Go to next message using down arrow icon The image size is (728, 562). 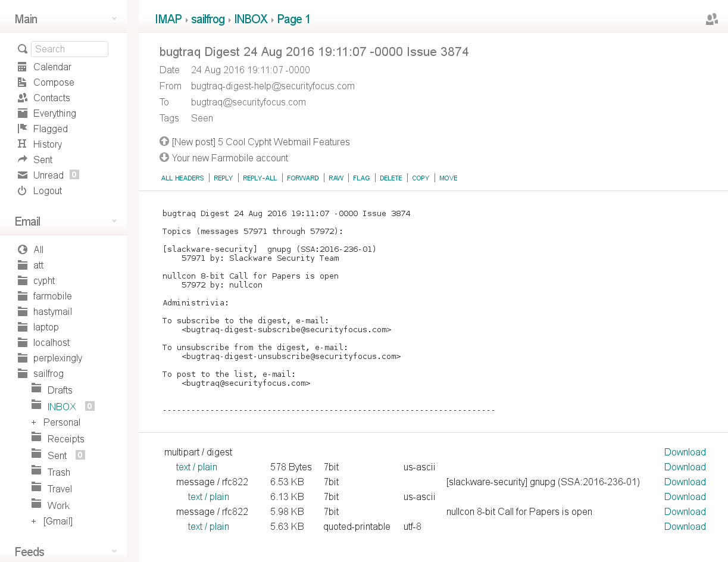click(x=164, y=158)
